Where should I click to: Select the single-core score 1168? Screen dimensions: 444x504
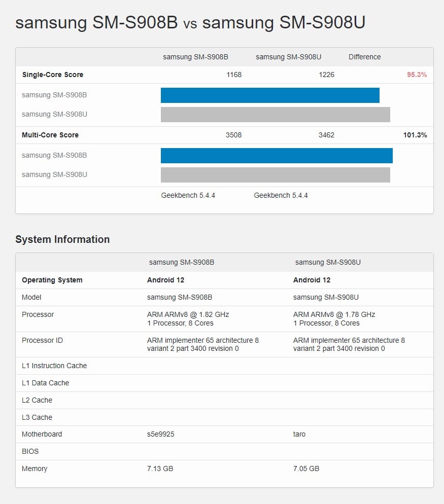coord(234,75)
